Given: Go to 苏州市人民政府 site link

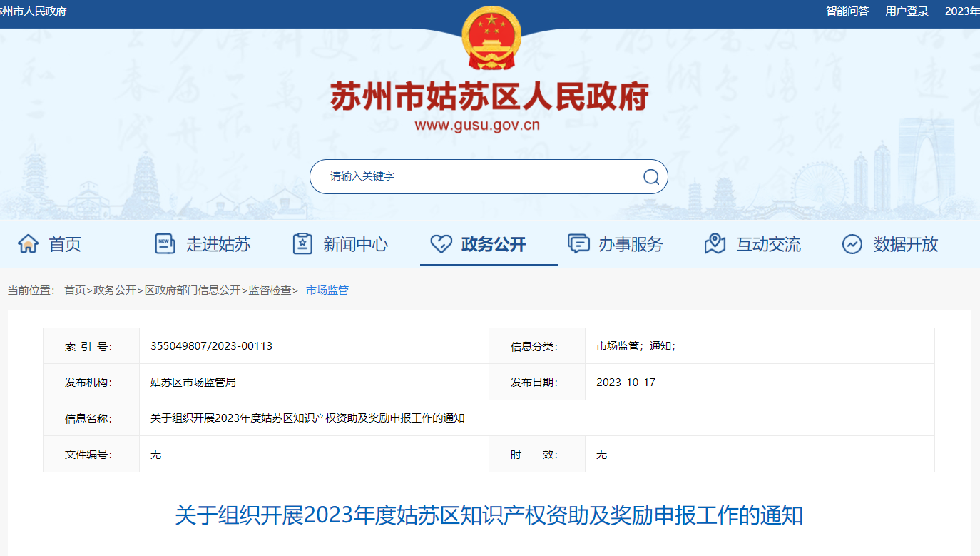Looking at the screenshot, I should click(33, 11).
